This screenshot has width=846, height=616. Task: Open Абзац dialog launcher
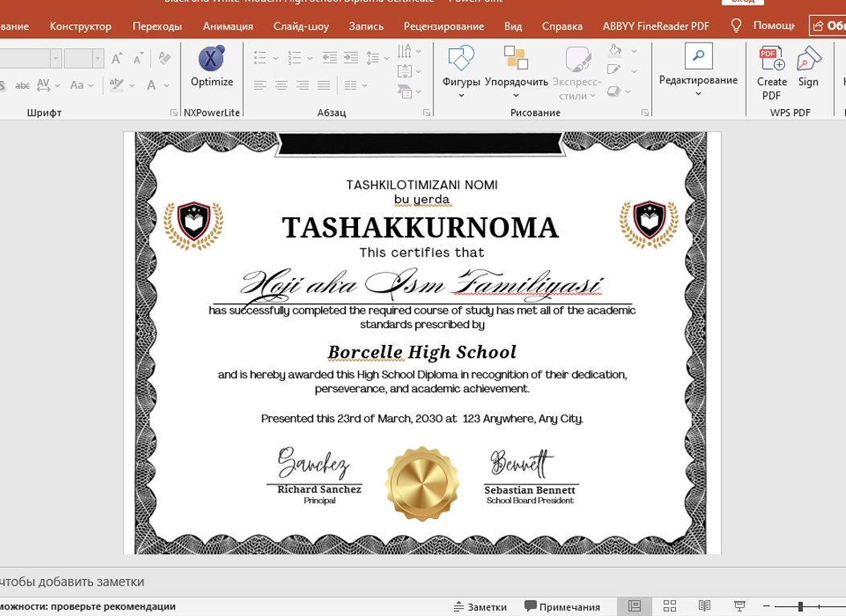pos(427,112)
